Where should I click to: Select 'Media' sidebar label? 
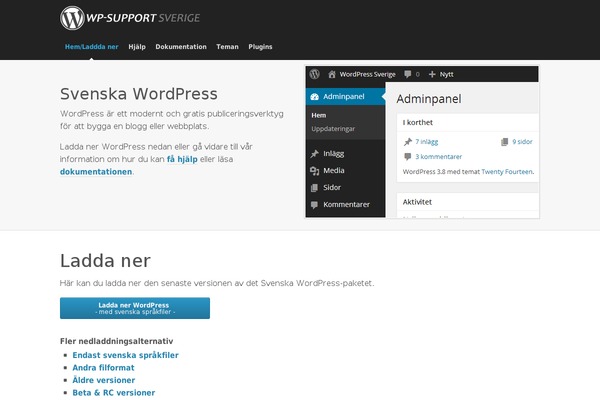(334, 171)
